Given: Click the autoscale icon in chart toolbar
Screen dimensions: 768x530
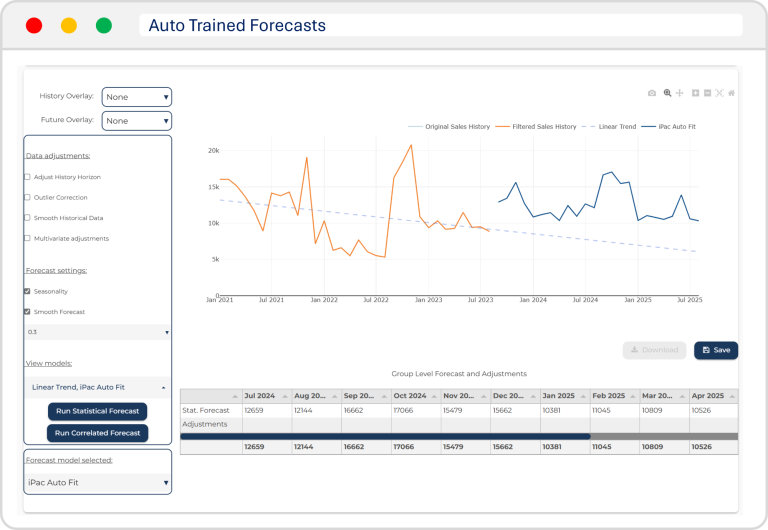Looking at the screenshot, I should 719,93.
